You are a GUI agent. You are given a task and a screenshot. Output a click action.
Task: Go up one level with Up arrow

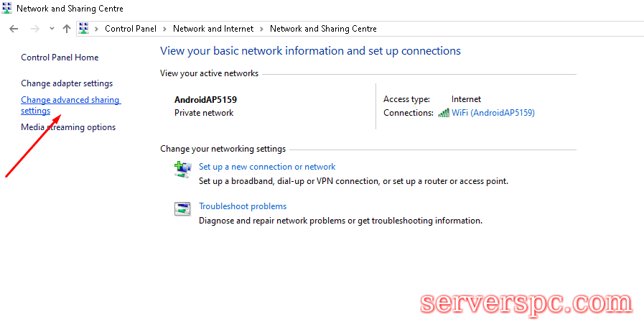click(67, 29)
